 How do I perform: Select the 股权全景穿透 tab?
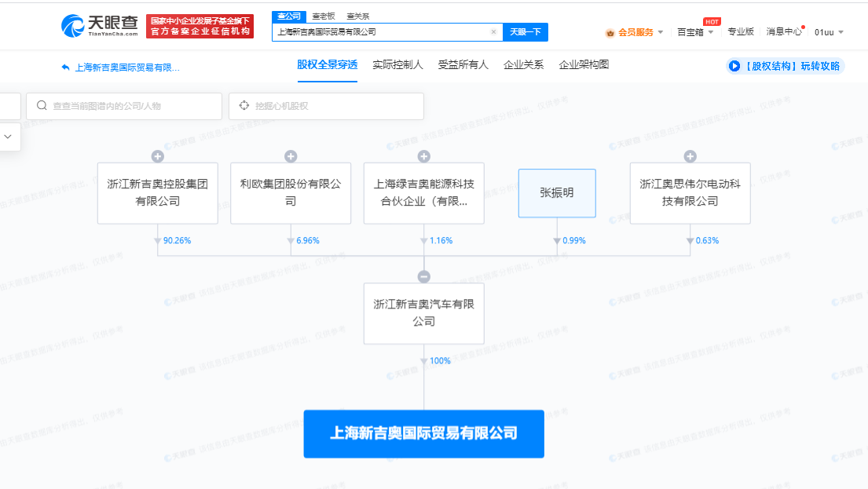coord(327,65)
